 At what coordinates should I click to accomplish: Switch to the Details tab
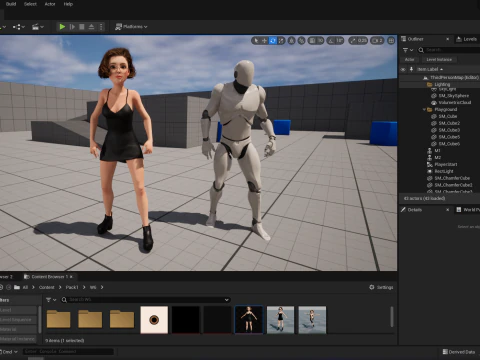[414, 210]
